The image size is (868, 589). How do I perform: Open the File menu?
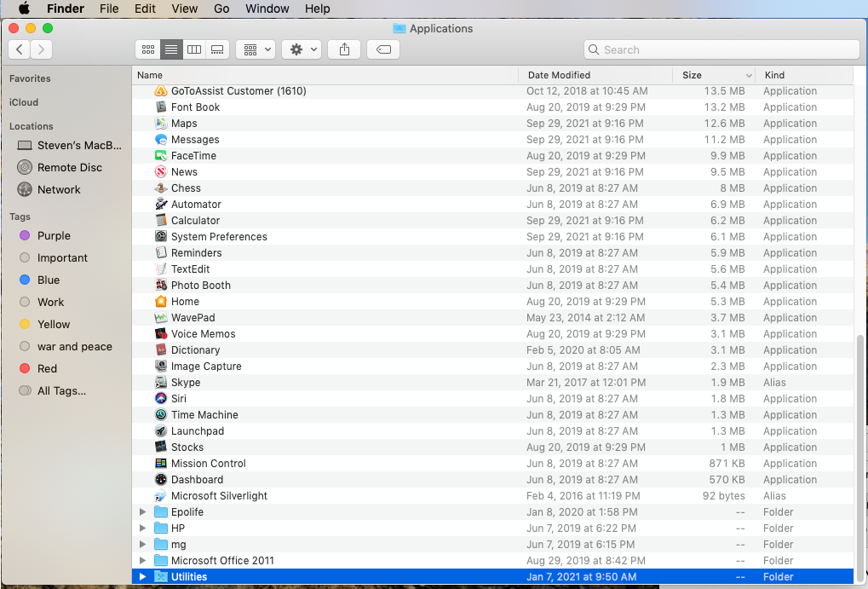pos(109,9)
